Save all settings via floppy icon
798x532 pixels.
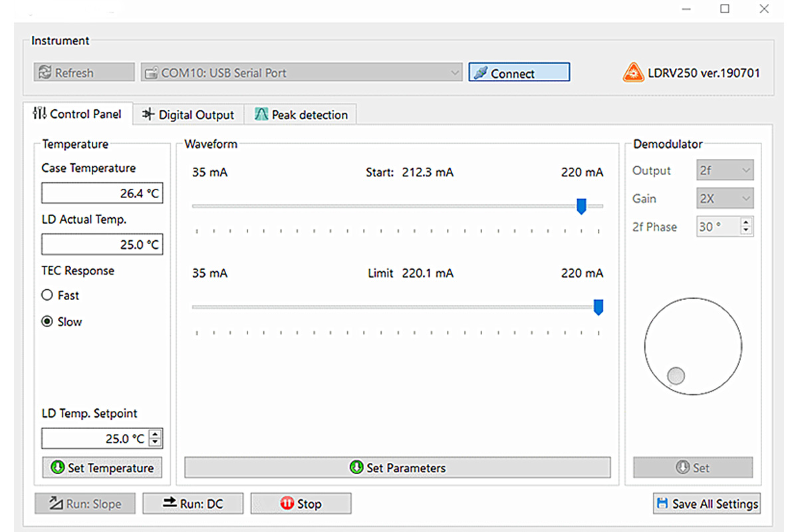pyautogui.click(x=706, y=504)
